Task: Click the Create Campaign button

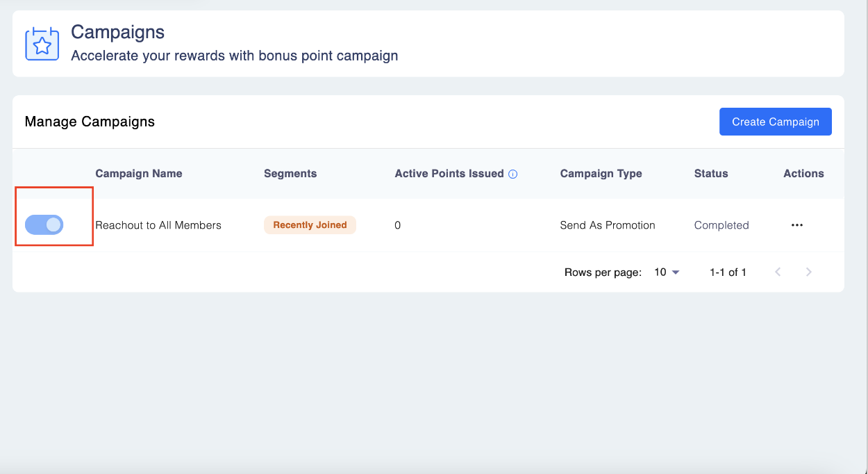Action: (775, 122)
